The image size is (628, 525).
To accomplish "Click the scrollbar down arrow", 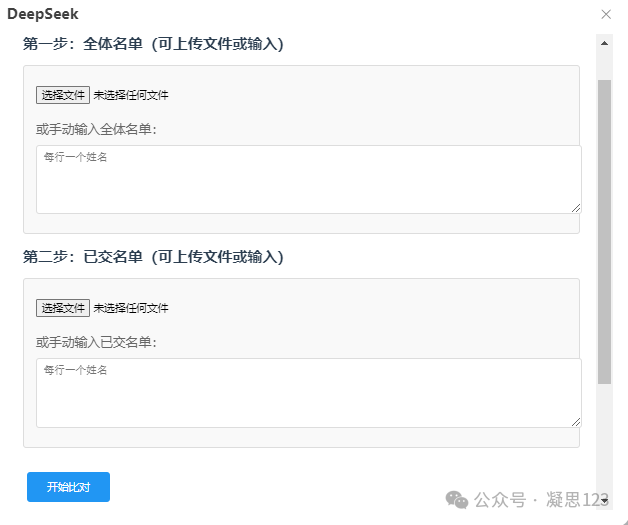I will tap(604, 501).
